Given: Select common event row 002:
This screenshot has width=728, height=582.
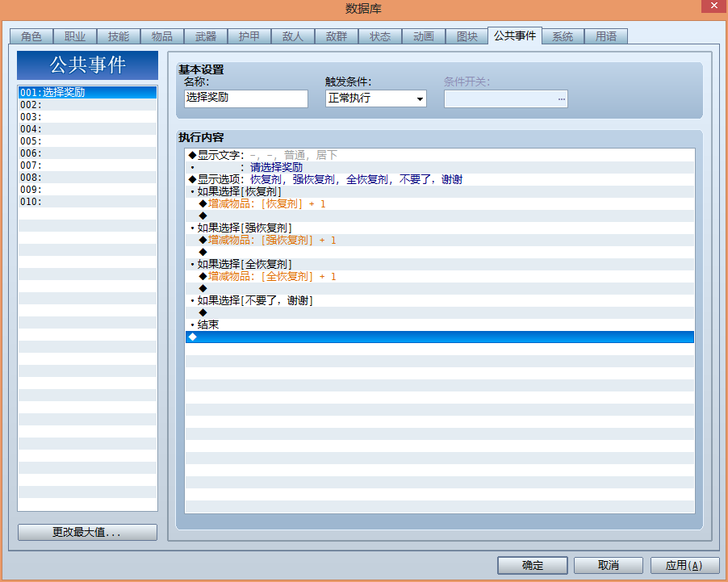Looking at the screenshot, I should (87, 104).
